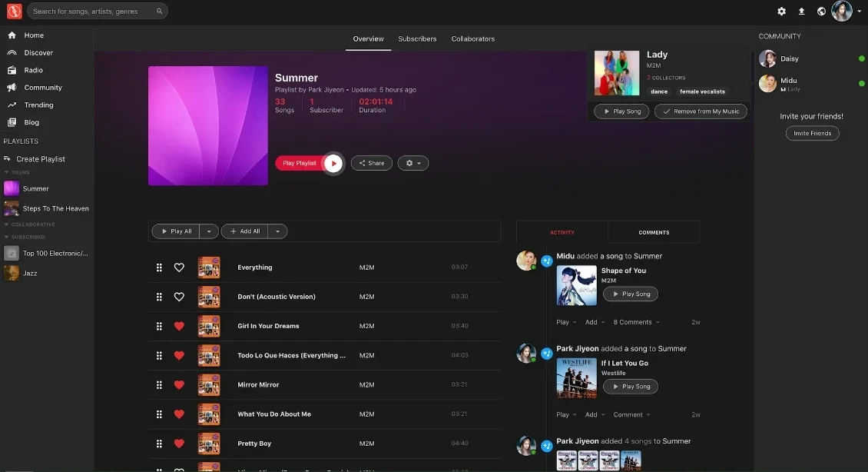Image resolution: width=868 pixels, height=472 pixels.
Task: Click the search magnifier icon
Action: click(x=160, y=11)
